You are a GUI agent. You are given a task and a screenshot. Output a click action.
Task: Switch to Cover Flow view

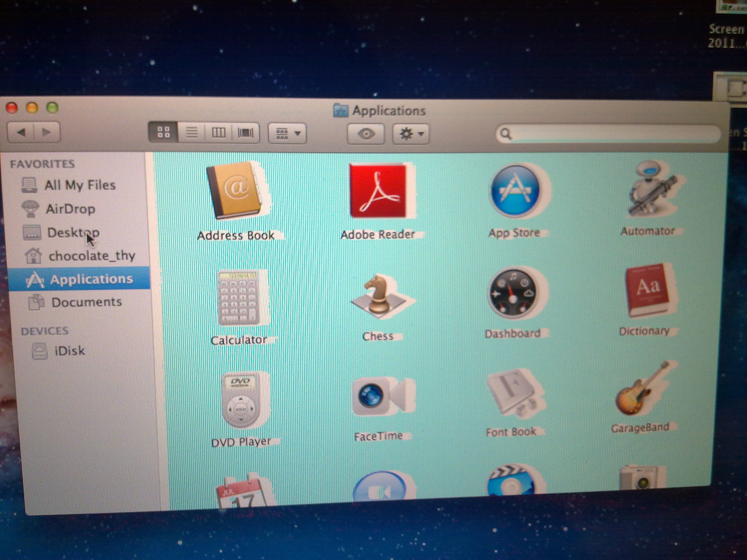pos(246,133)
